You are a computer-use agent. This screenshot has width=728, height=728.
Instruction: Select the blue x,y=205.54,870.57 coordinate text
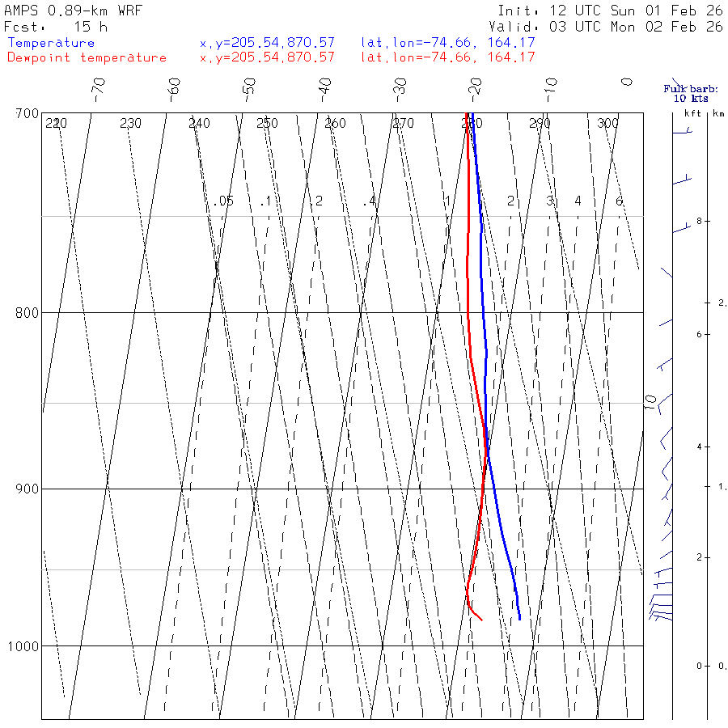click(267, 43)
